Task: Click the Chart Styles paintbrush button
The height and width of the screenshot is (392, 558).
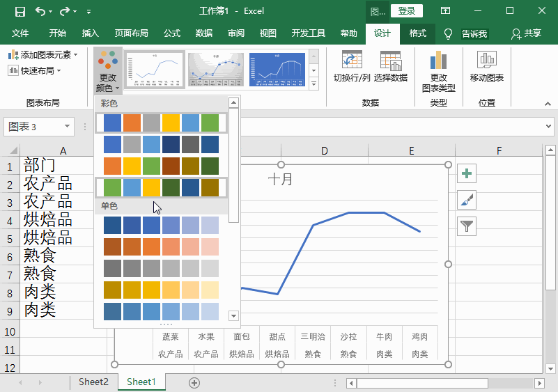Action: pos(466,200)
